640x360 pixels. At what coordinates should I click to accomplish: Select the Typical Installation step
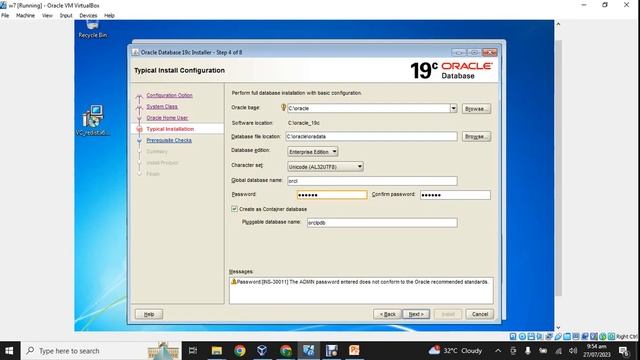tap(170, 129)
